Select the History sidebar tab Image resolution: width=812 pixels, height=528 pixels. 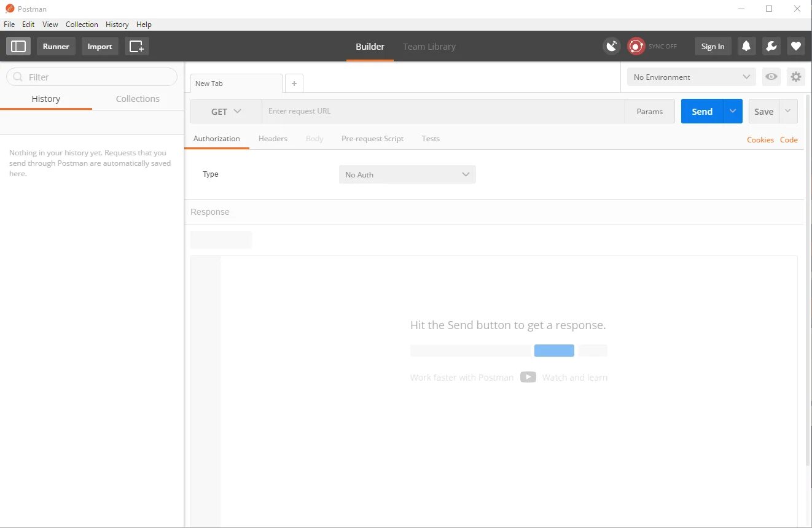46,99
